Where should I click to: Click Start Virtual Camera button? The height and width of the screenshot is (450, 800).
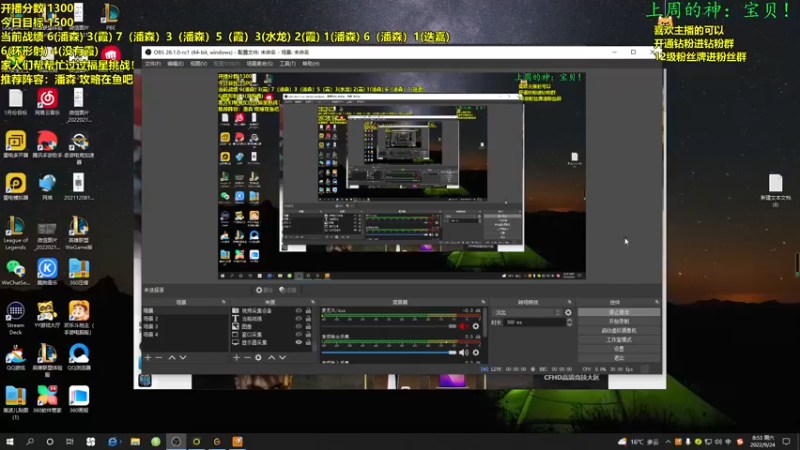[619, 331]
